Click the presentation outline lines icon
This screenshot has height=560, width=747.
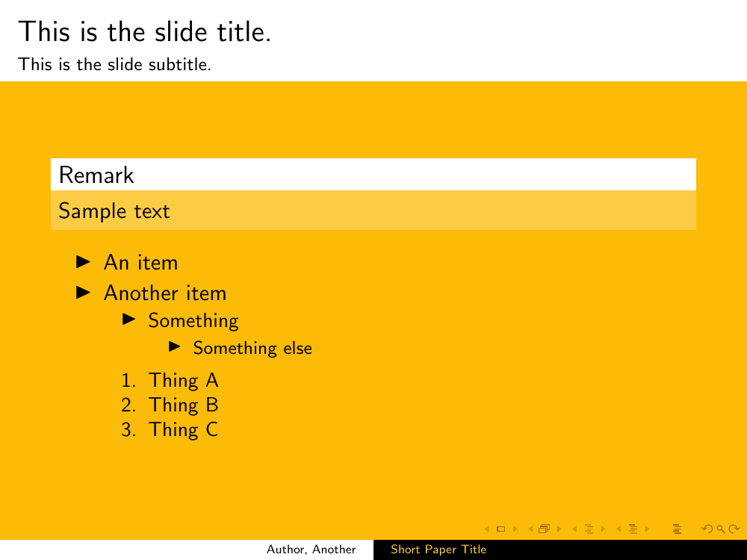pos(678,529)
